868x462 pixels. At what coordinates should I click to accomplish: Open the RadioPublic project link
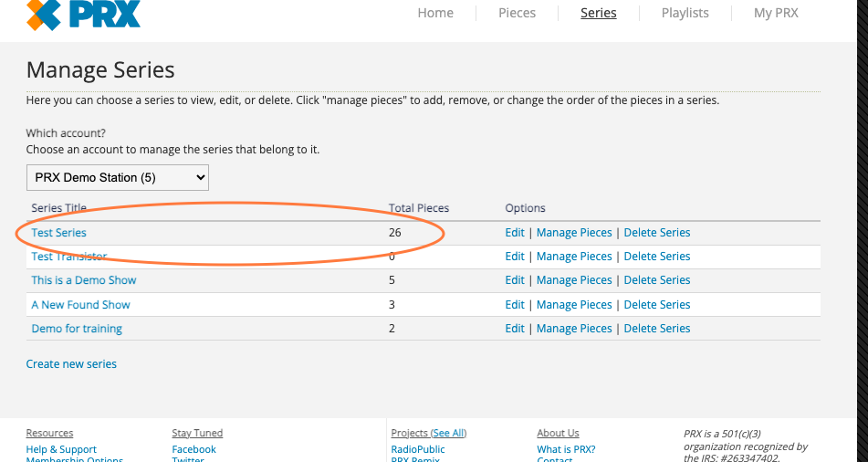coord(418,449)
